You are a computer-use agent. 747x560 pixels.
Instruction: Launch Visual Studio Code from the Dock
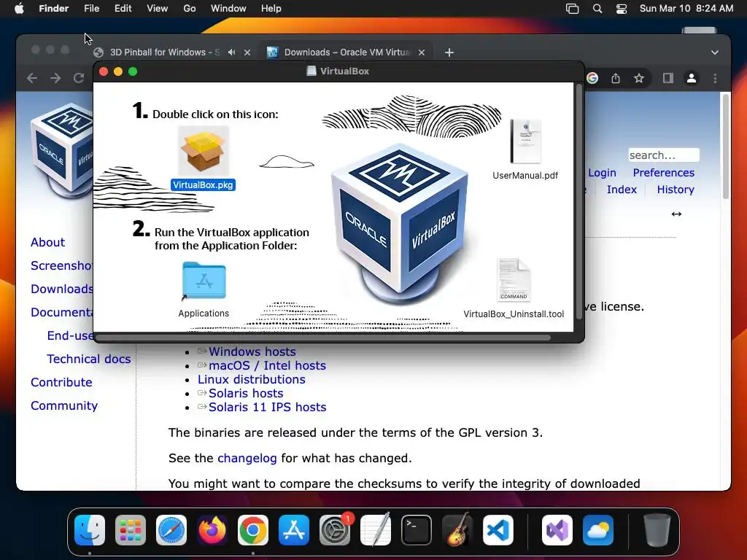click(498, 530)
